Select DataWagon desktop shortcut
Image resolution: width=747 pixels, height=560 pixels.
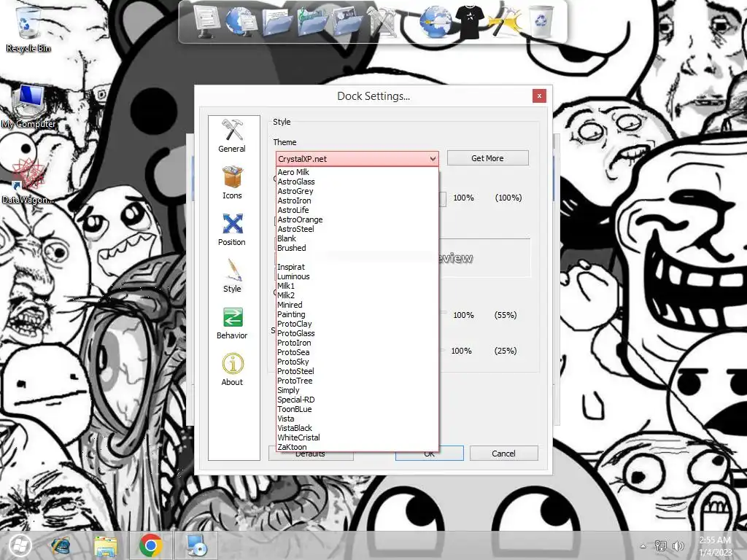pyautogui.click(x=28, y=181)
